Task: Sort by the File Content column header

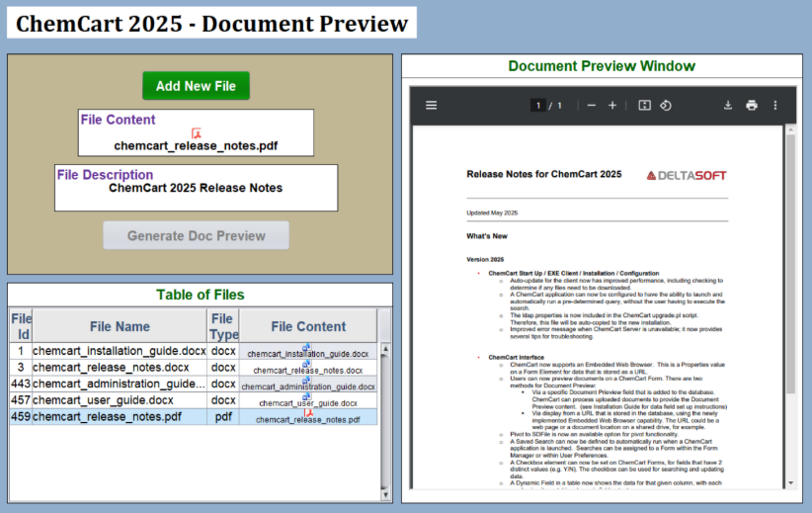Action: [x=308, y=326]
